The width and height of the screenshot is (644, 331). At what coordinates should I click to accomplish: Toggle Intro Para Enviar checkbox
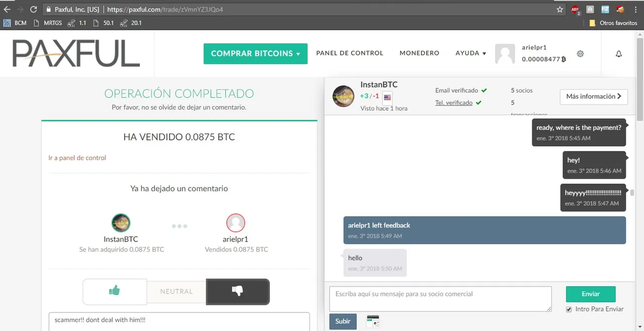click(x=569, y=309)
